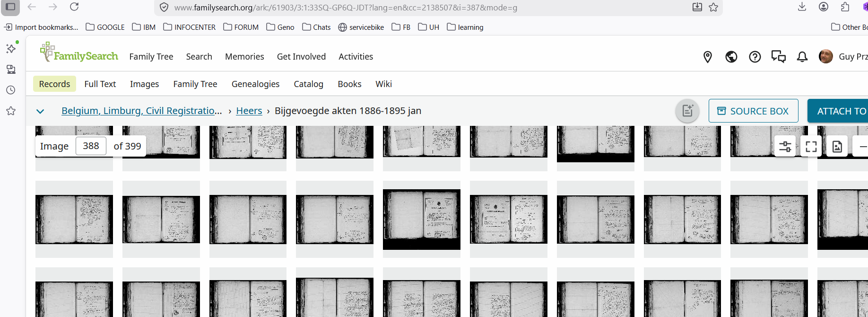Click Import bookmarks toolbar item
Image resolution: width=868 pixels, height=317 pixels.
point(41,27)
